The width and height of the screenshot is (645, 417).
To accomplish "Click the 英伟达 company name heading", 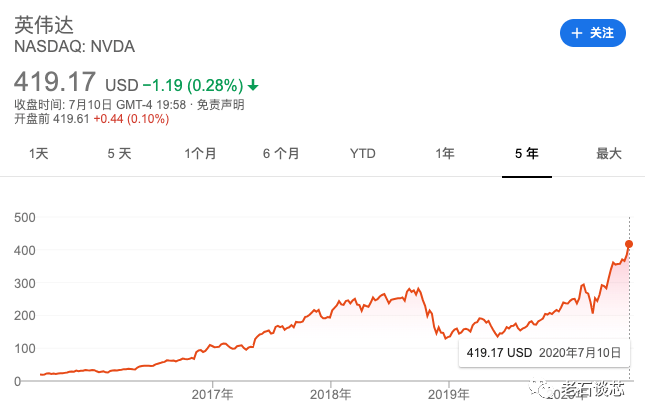I will [45, 23].
